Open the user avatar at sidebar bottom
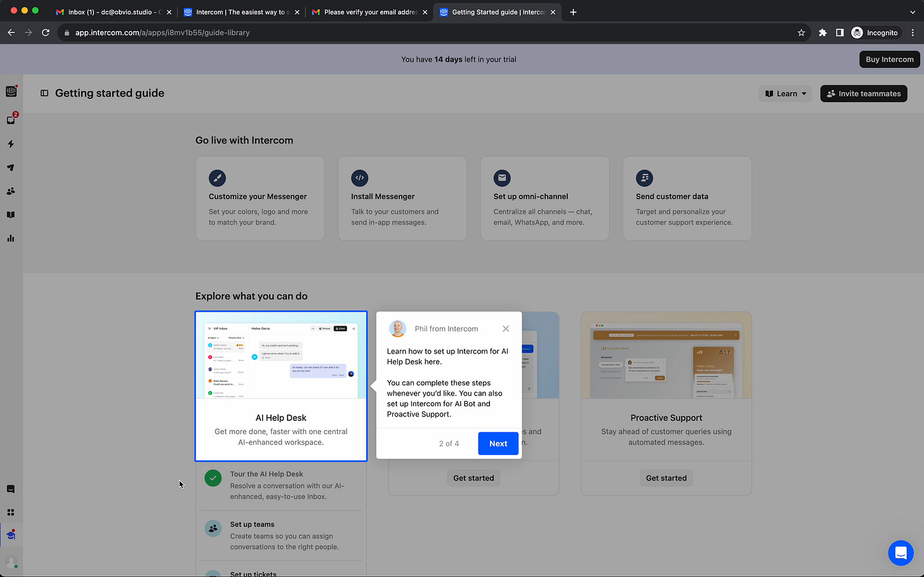Viewport: 924px width, 577px height. click(11, 562)
